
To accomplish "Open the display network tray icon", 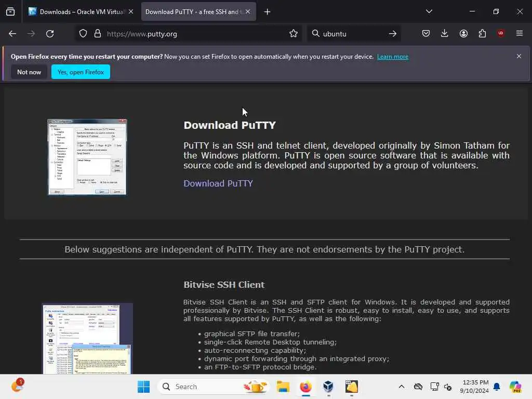I will (x=434, y=387).
